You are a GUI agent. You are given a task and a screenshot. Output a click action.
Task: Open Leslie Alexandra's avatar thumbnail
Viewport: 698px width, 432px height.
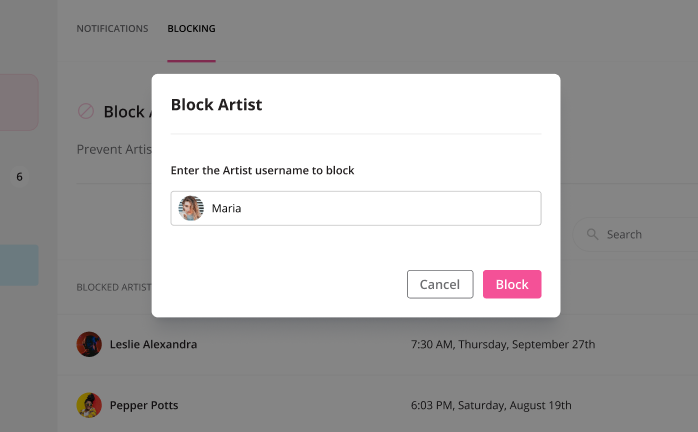89,344
